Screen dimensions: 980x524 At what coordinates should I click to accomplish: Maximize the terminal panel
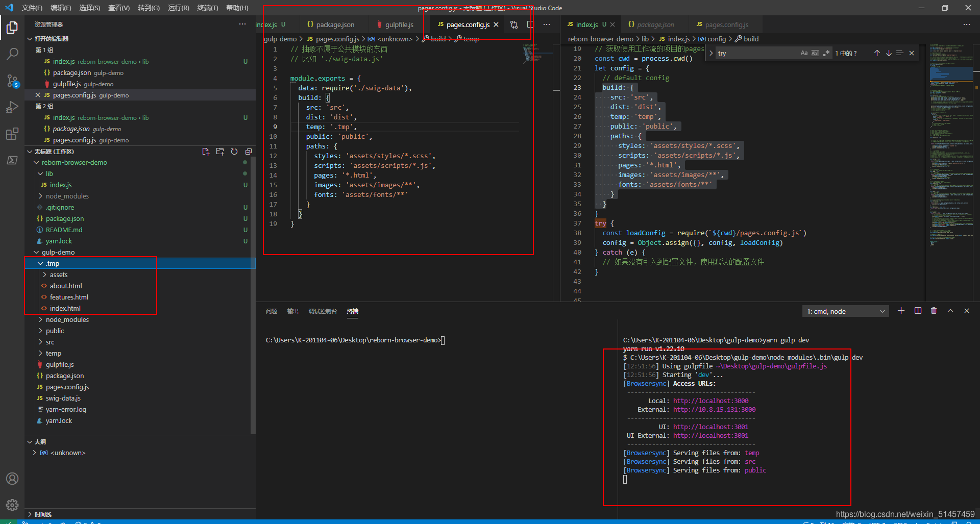(950, 311)
